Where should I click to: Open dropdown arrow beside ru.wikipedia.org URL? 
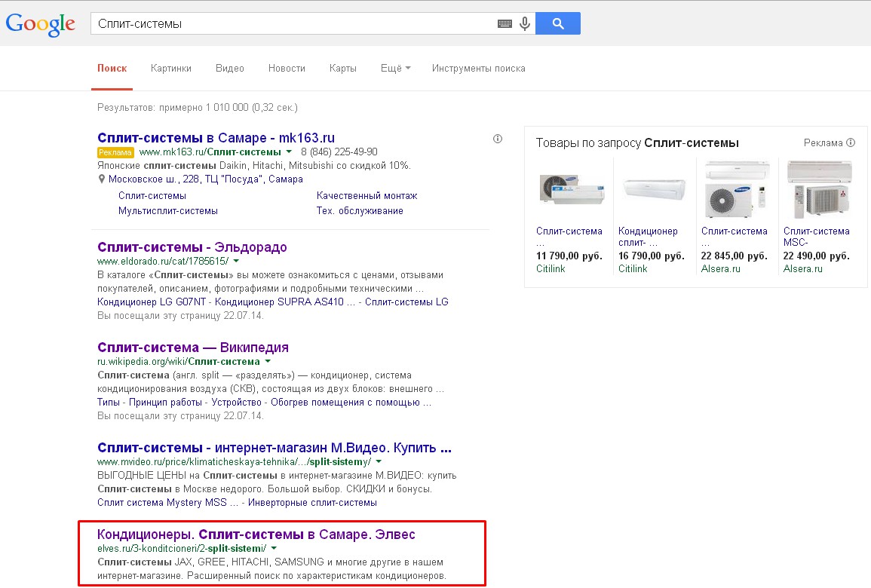click(267, 362)
